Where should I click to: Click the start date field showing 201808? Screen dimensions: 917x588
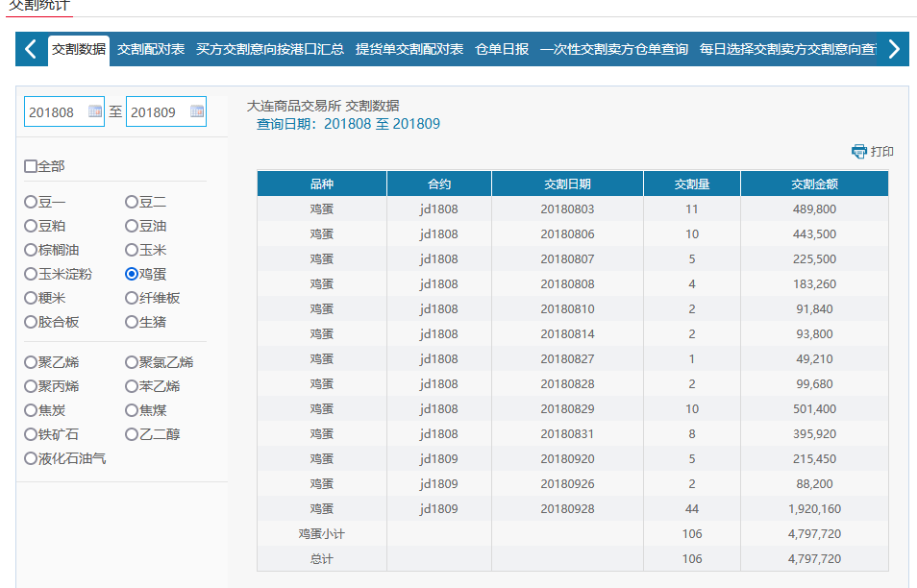(x=56, y=112)
